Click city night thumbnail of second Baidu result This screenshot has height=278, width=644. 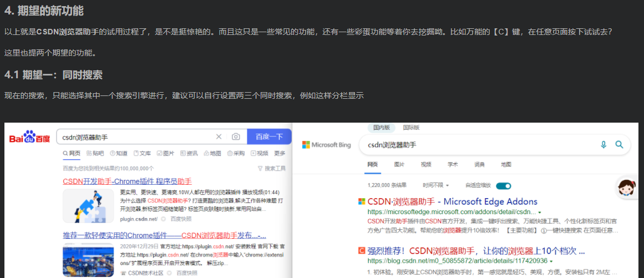(x=88, y=260)
